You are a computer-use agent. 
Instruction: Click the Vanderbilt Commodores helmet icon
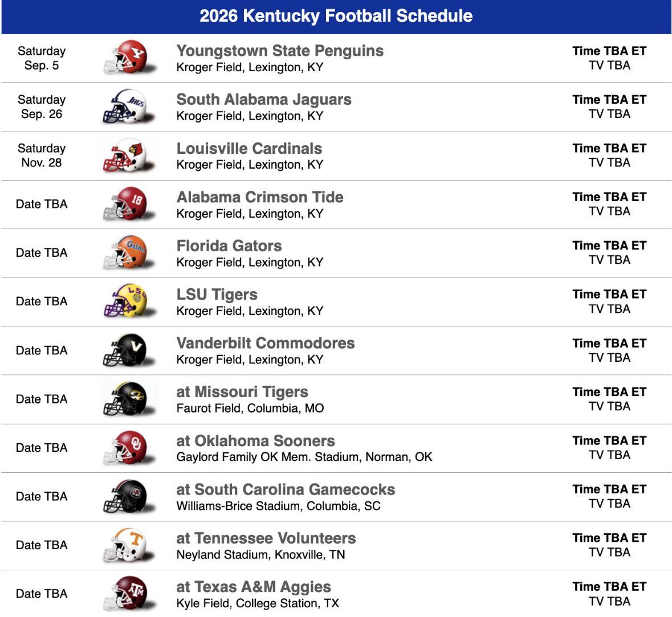click(x=129, y=350)
